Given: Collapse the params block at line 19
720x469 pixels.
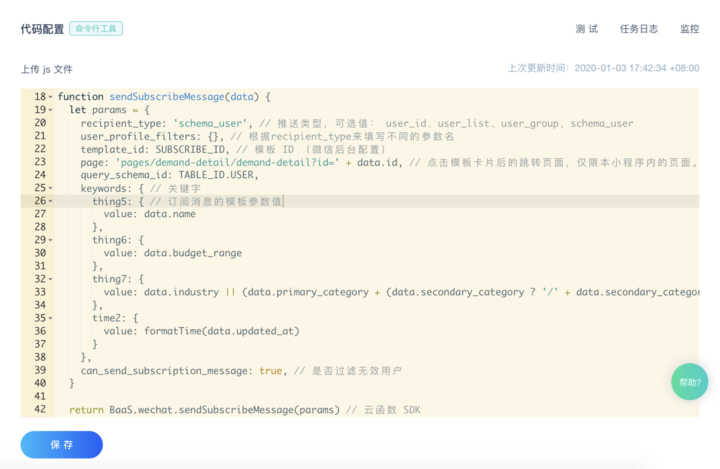Looking at the screenshot, I should pos(51,110).
